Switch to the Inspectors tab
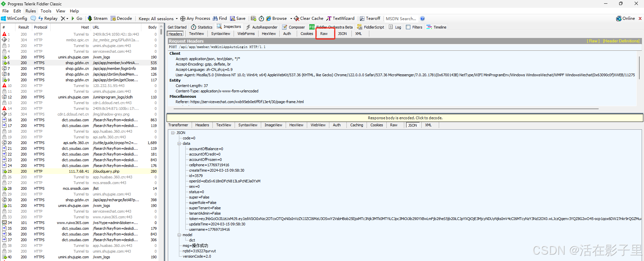 click(229, 27)
